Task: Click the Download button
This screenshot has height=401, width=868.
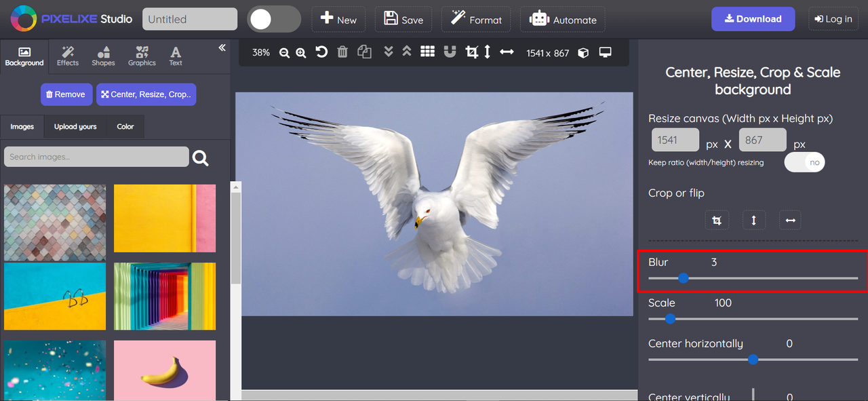Action: click(x=753, y=19)
